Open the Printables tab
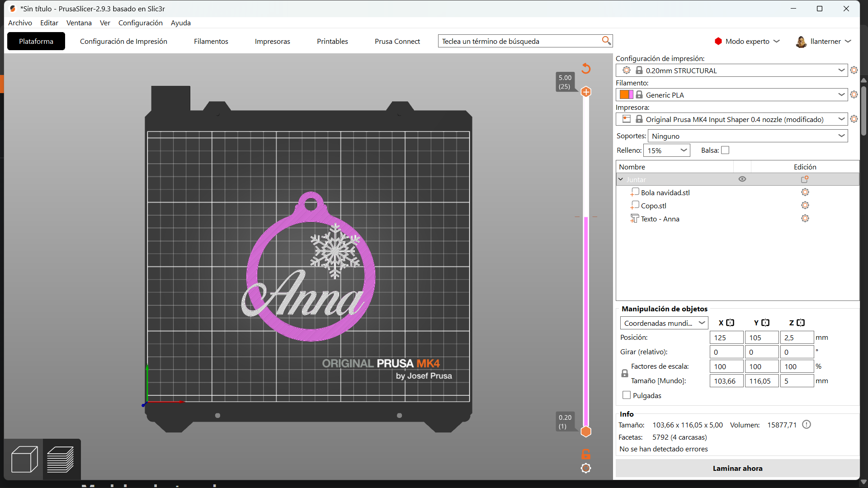Image resolution: width=868 pixels, height=488 pixels. tap(332, 41)
